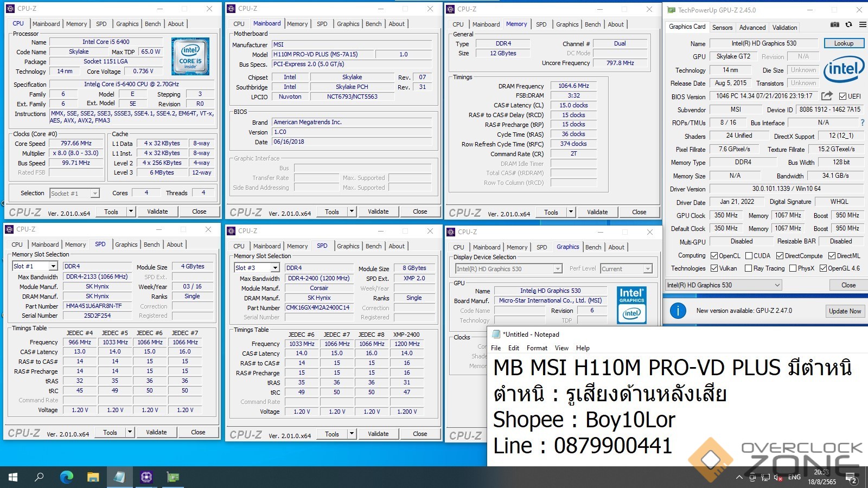Click the Bus Interface question mark icon
Image resolution: width=868 pixels, height=488 pixels.
862,123
